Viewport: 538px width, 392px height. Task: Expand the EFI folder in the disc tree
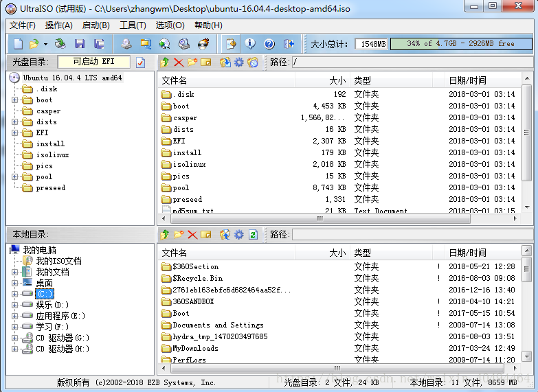click(14, 132)
